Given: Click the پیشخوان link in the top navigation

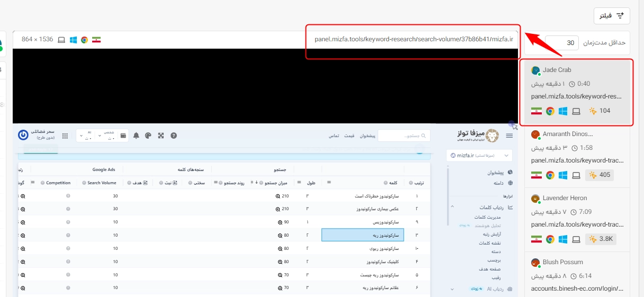Looking at the screenshot, I should click(x=368, y=136).
